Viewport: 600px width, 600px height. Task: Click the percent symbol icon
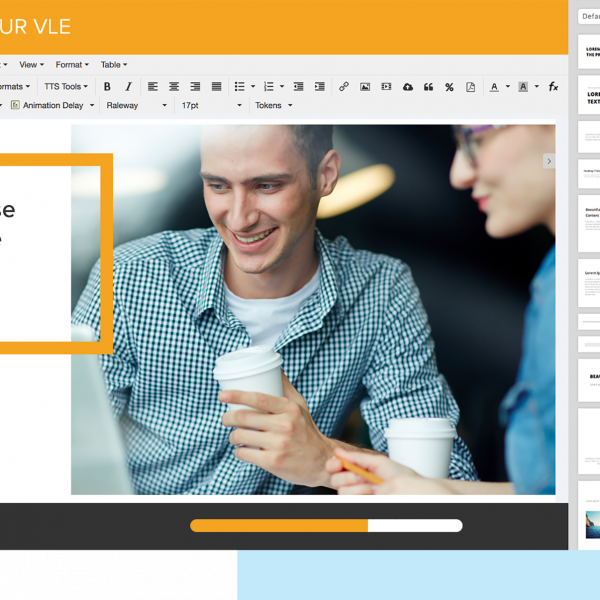pos(449,87)
